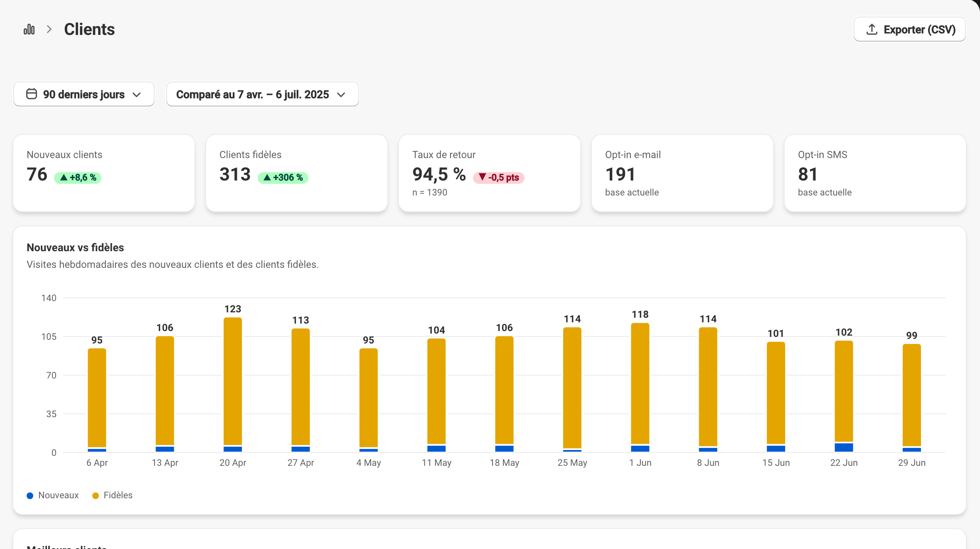
Task: Click the red -0,5 pts trend badge
Action: 499,178
